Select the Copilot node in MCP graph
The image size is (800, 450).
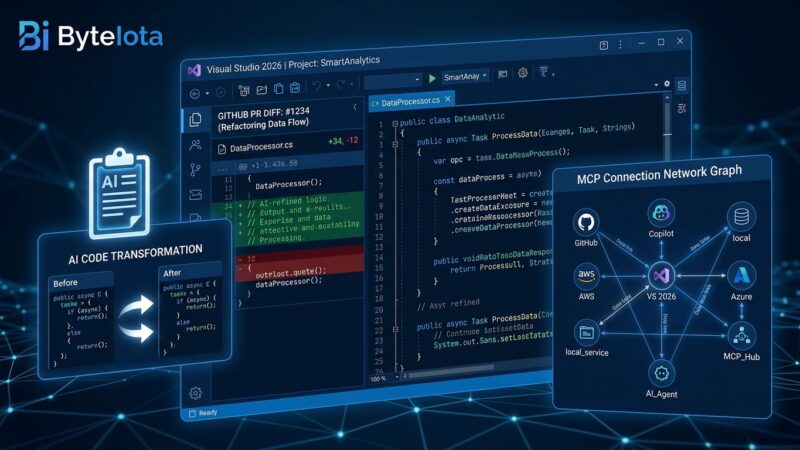(x=661, y=213)
